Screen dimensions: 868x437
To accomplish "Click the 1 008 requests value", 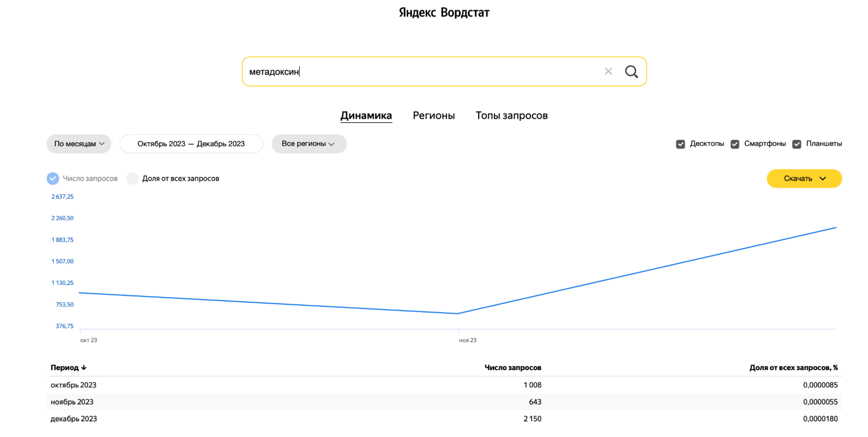I will click(x=532, y=385).
